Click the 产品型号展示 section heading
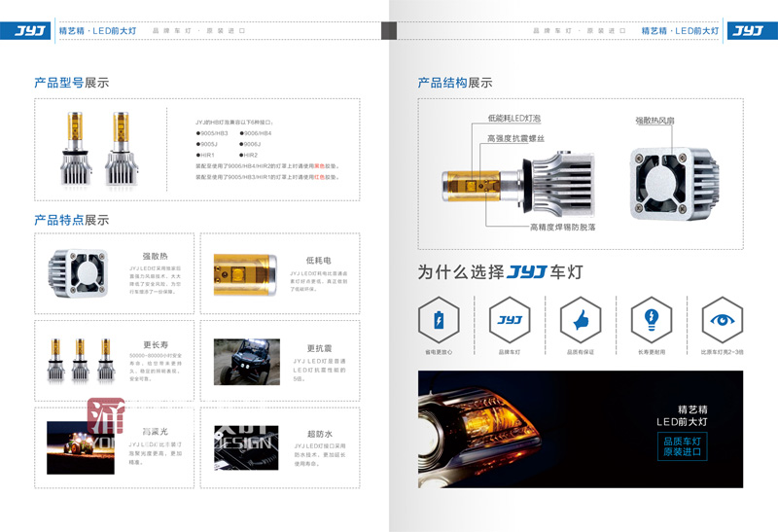778x532 pixels. tap(71, 83)
